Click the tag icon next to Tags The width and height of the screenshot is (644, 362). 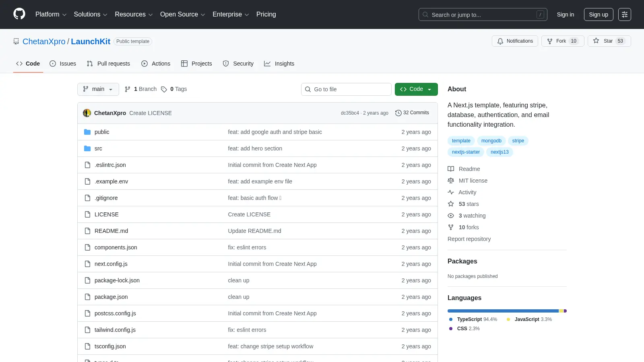pyautogui.click(x=164, y=89)
